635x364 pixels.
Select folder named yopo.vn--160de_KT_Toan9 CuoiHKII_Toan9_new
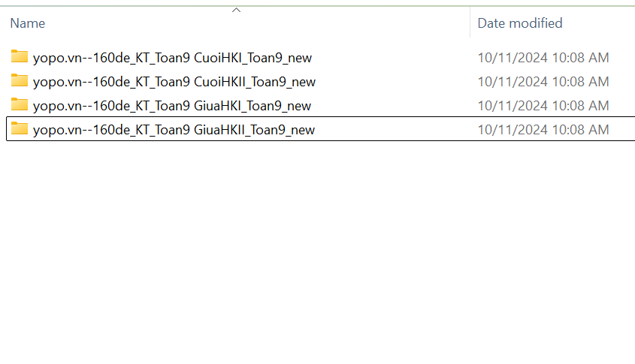pos(174,82)
